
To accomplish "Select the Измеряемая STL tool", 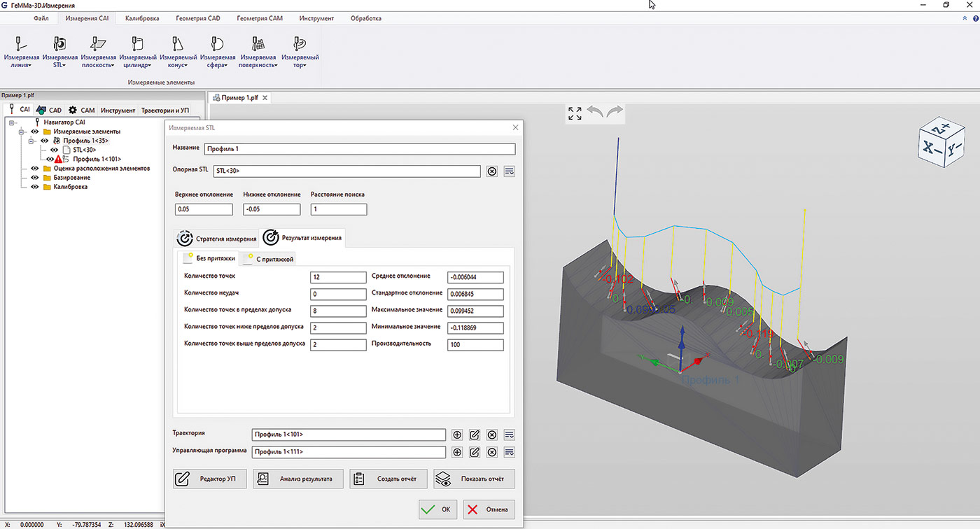I will tap(60, 52).
